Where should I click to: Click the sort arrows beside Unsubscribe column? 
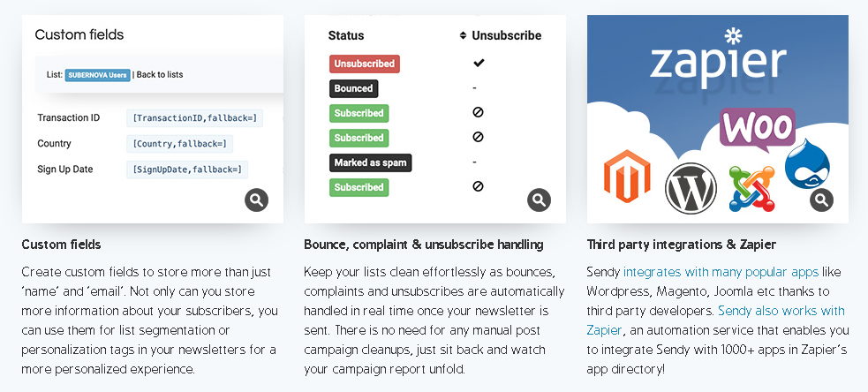[x=464, y=36]
